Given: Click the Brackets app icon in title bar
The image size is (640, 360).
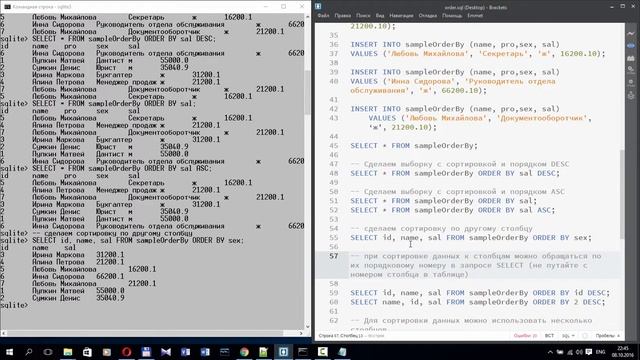Looking at the screenshot, I should [x=318, y=6].
